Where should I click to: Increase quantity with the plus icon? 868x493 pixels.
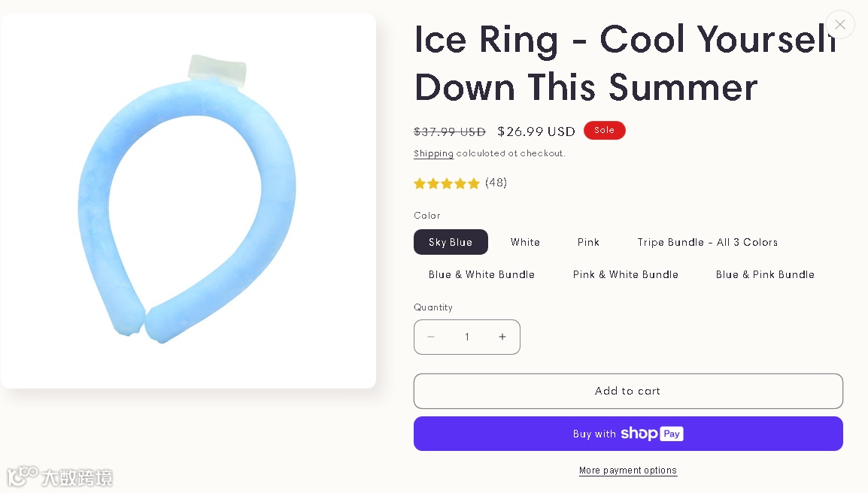tap(502, 337)
